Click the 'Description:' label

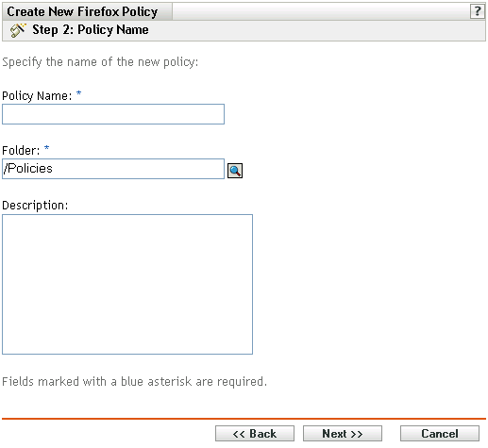coord(35,206)
